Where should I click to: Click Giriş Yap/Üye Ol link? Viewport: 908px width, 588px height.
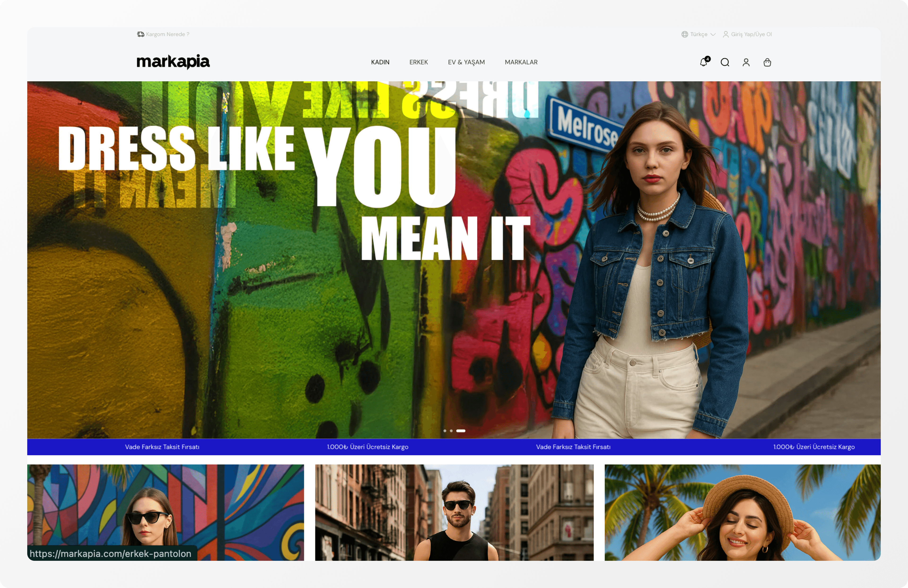tap(751, 34)
